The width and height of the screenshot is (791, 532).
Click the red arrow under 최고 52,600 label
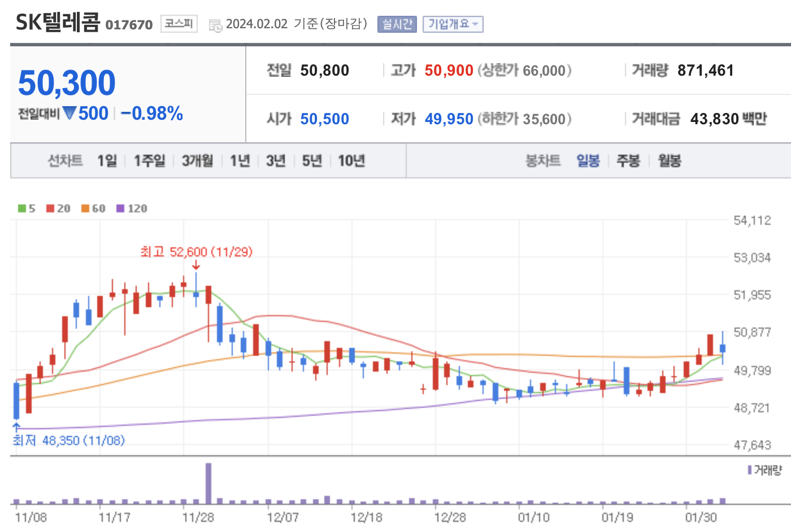(196, 265)
